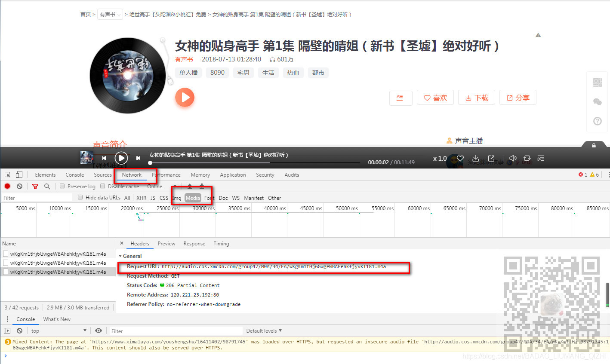Click the playlist add button beside 喜欢
Viewport: 610px width, 364px height.
[x=401, y=98]
